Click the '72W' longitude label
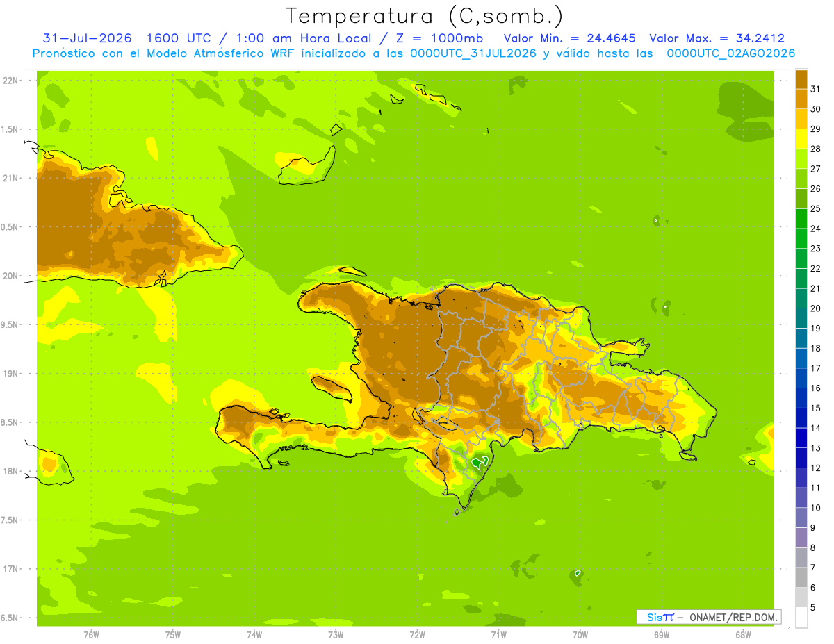 417,636
